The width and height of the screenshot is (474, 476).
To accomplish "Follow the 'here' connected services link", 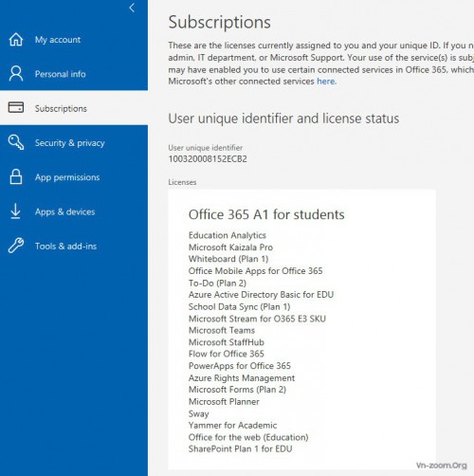I will [326, 82].
